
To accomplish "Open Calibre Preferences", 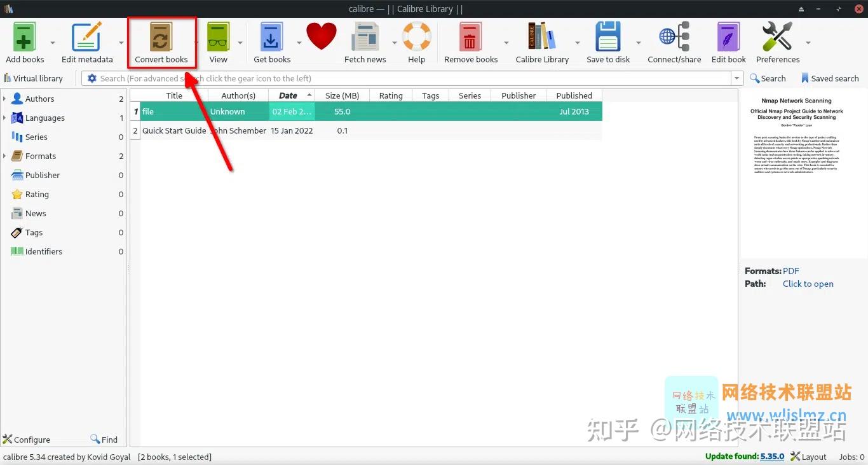I will point(777,36).
